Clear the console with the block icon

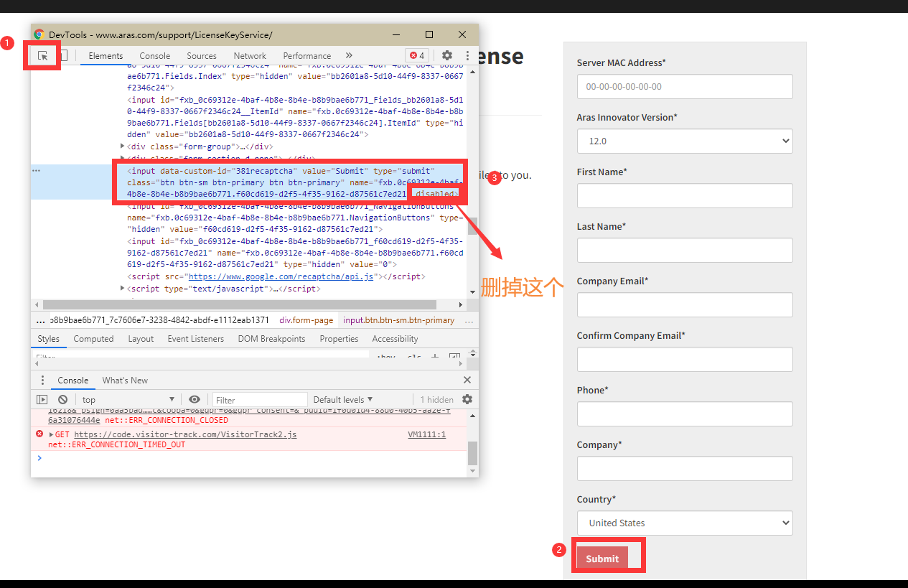tap(63, 399)
